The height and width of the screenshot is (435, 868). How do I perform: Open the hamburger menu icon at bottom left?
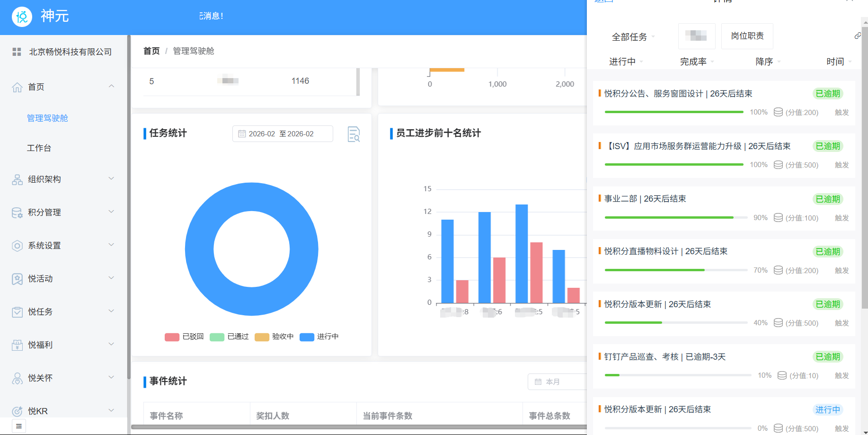pyautogui.click(x=18, y=426)
